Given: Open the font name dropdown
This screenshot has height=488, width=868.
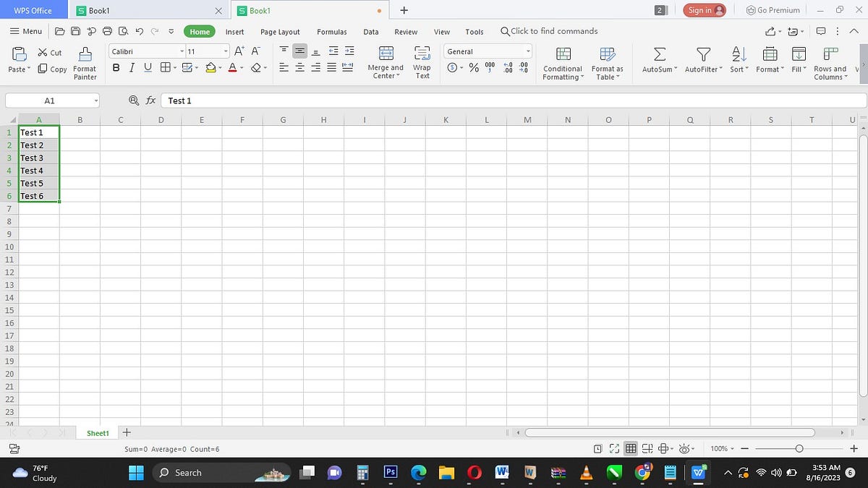Looking at the screenshot, I should click(181, 51).
